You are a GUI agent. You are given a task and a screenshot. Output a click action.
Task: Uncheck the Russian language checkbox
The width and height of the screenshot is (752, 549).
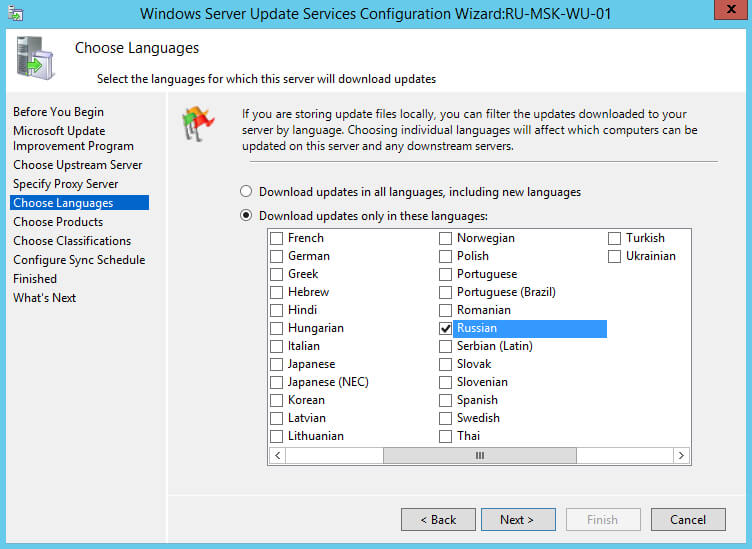tap(446, 328)
